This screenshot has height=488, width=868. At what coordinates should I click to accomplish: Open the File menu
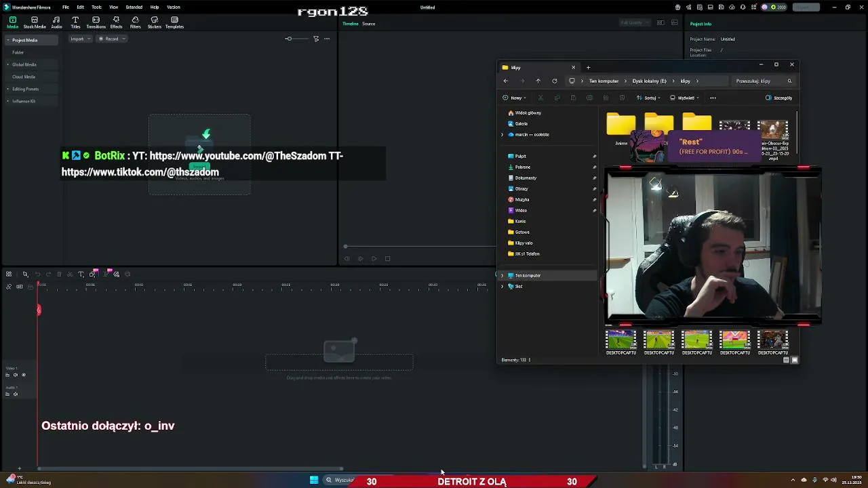pos(66,7)
